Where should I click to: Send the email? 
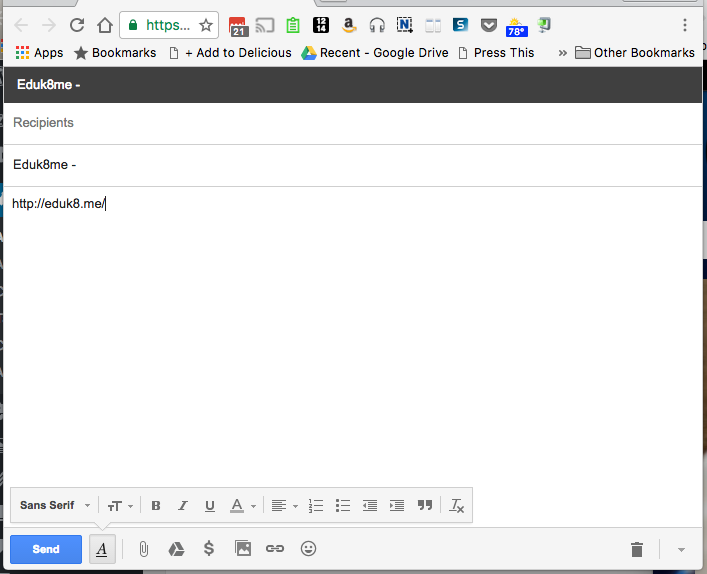pyautogui.click(x=46, y=549)
